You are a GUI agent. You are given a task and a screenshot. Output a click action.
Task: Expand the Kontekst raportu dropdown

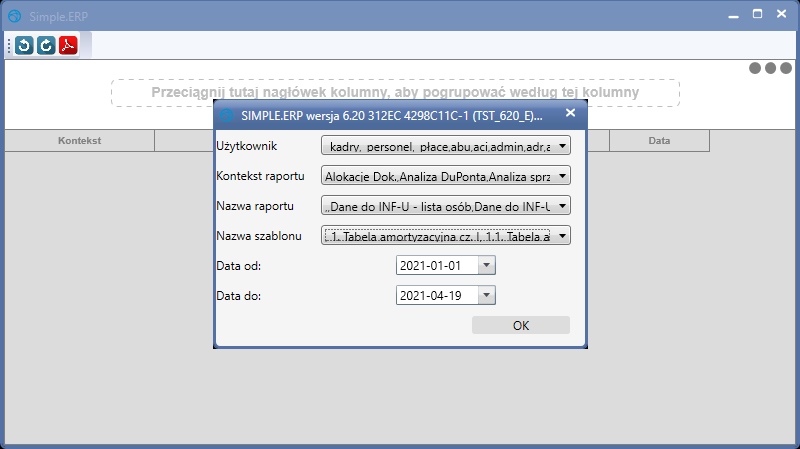tap(562, 176)
